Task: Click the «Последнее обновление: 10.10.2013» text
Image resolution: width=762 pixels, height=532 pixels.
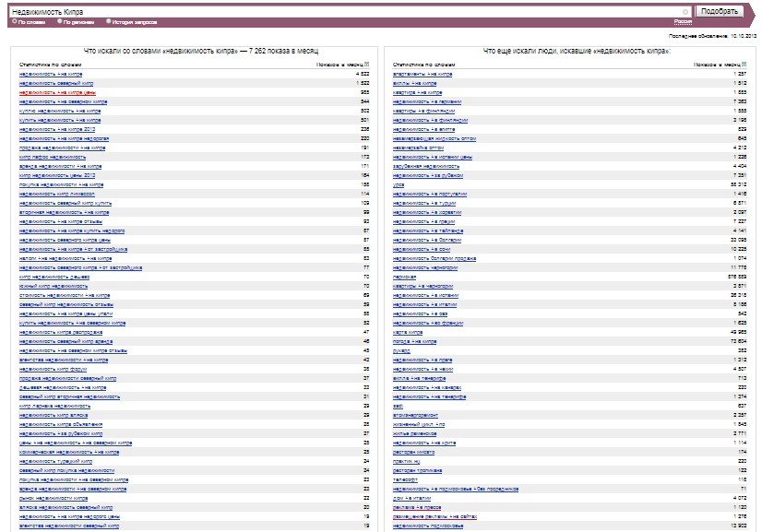Action: point(712,37)
